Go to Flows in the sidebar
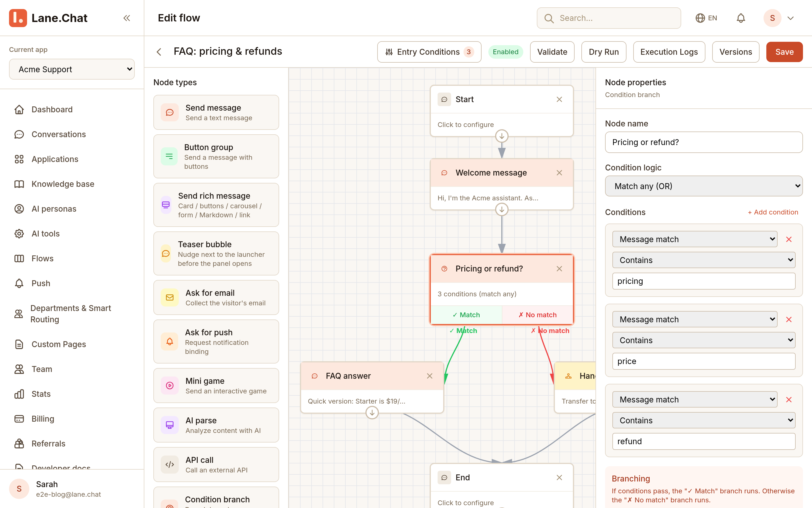 pyautogui.click(x=72, y=258)
